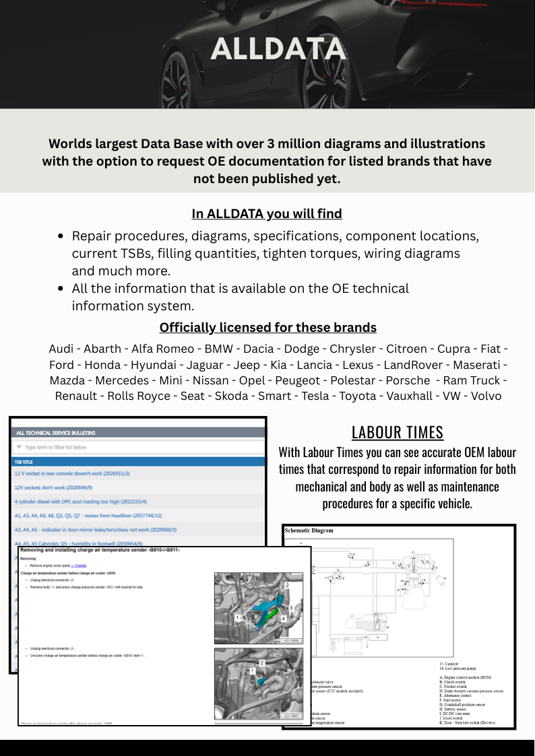The image size is (535, 756).
Task: Open TSB '4 cylinder diesel with DPF, soot loading too high'
Action: coord(81,502)
